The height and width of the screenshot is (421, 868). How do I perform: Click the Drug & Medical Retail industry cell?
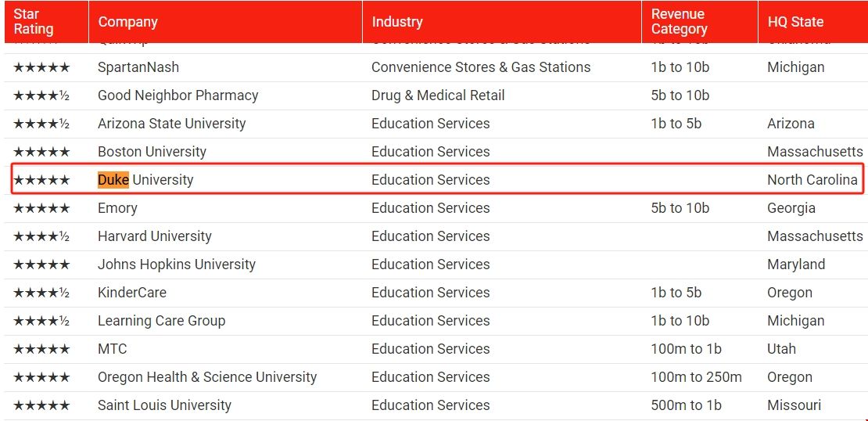point(438,95)
